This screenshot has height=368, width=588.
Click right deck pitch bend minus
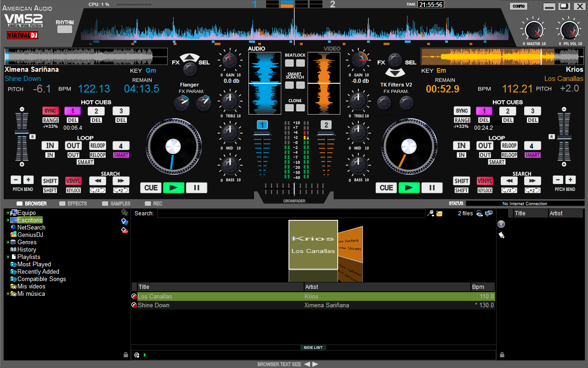tap(558, 180)
